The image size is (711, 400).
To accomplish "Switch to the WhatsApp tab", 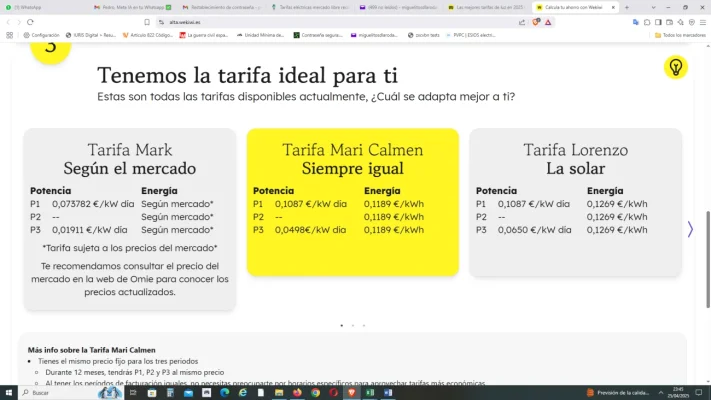I will click(43, 7).
